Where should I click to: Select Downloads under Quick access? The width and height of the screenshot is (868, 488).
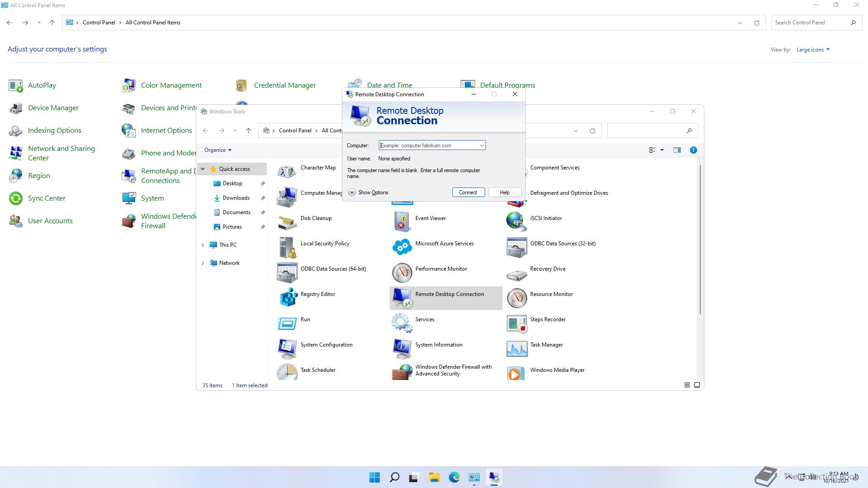coord(236,198)
